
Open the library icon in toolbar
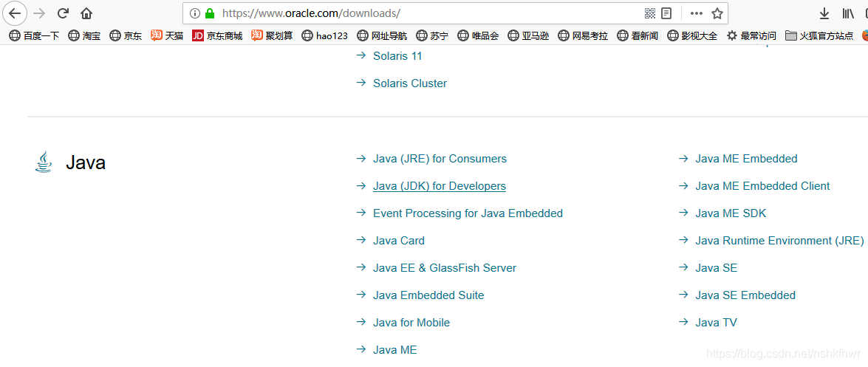pos(848,13)
